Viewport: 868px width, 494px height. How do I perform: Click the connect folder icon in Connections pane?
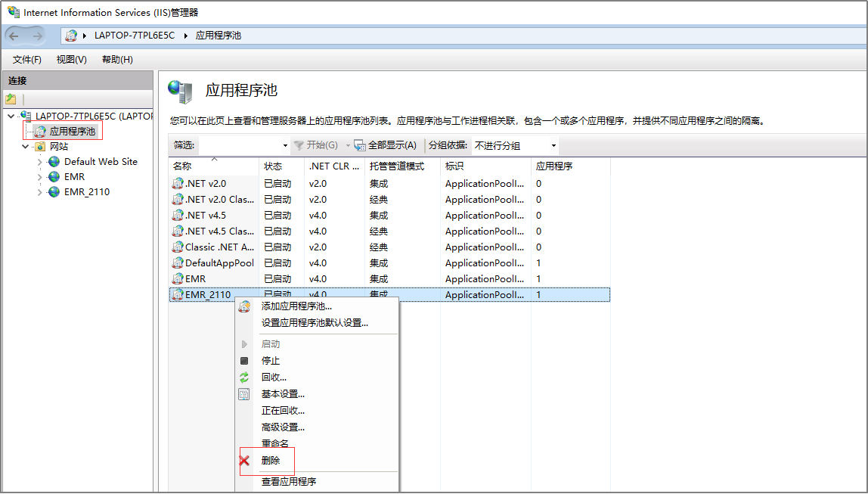point(11,100)
